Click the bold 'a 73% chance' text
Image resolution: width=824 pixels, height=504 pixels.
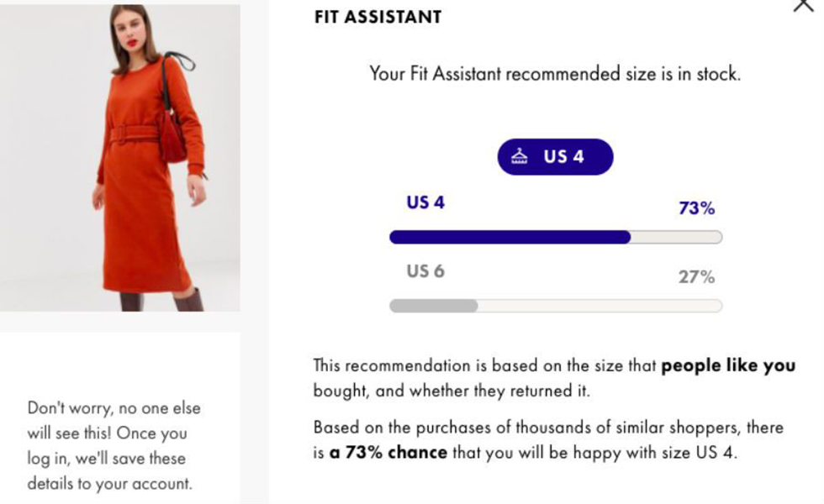pos(388,452)
